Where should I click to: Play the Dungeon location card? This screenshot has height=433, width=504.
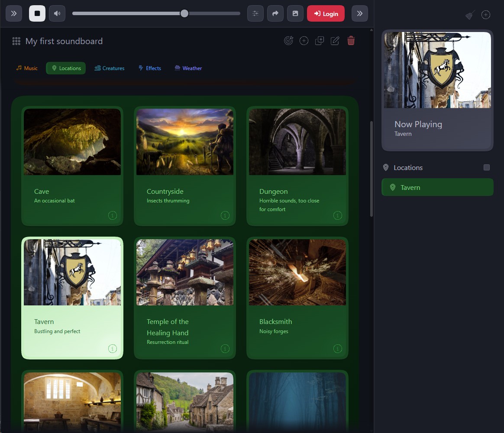tap(297, 166)
